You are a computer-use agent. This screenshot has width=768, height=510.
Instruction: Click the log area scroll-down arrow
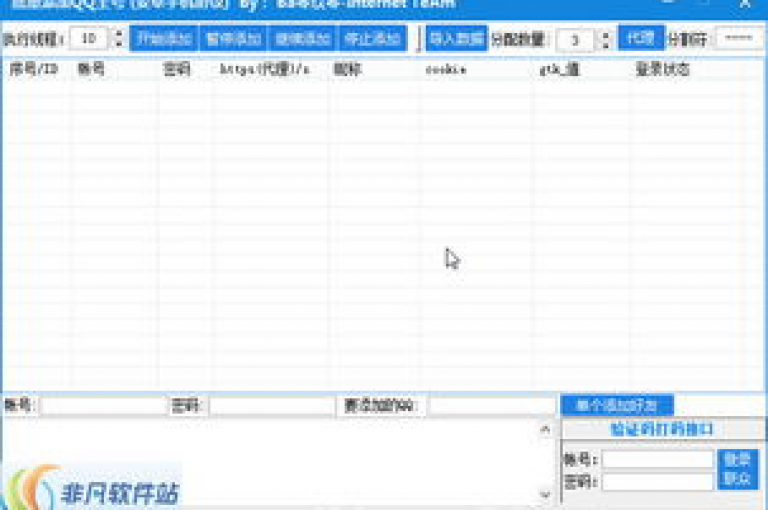coord(545,495)
